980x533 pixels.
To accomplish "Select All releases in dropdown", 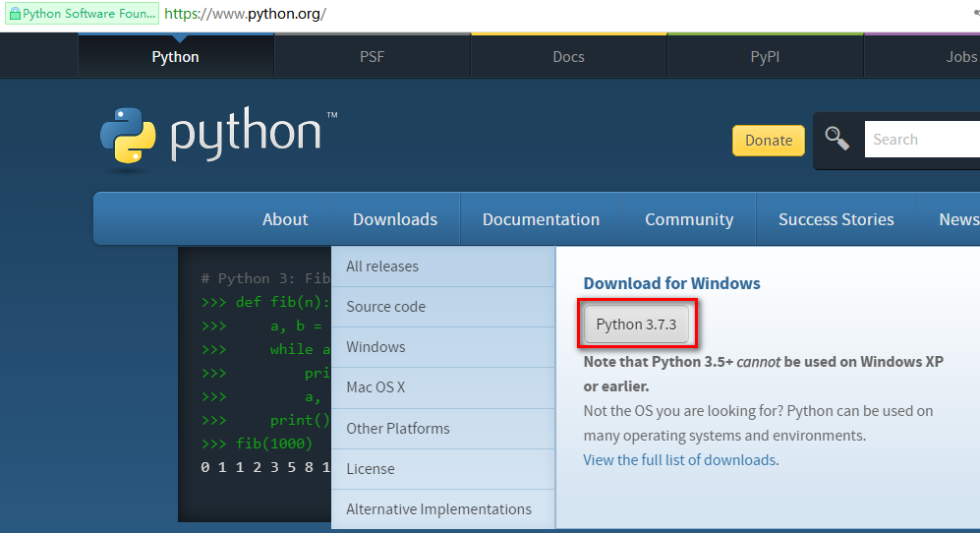I will pyautogui.click(x=443, y=266).
